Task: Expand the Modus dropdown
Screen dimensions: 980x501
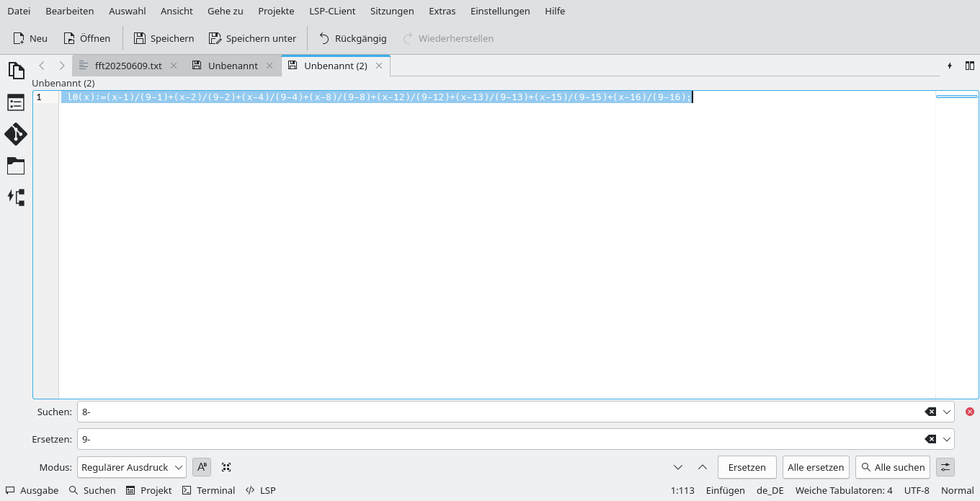Action: [133, 467]
